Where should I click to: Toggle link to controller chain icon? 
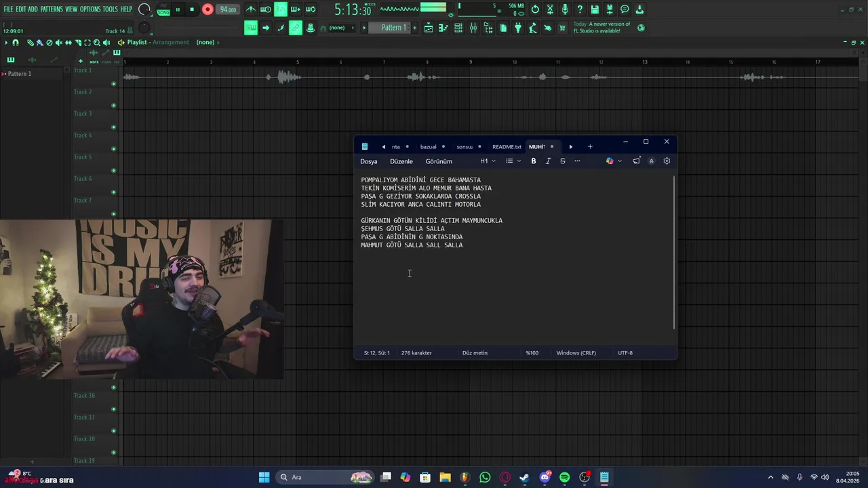click(x=296, y=28)
